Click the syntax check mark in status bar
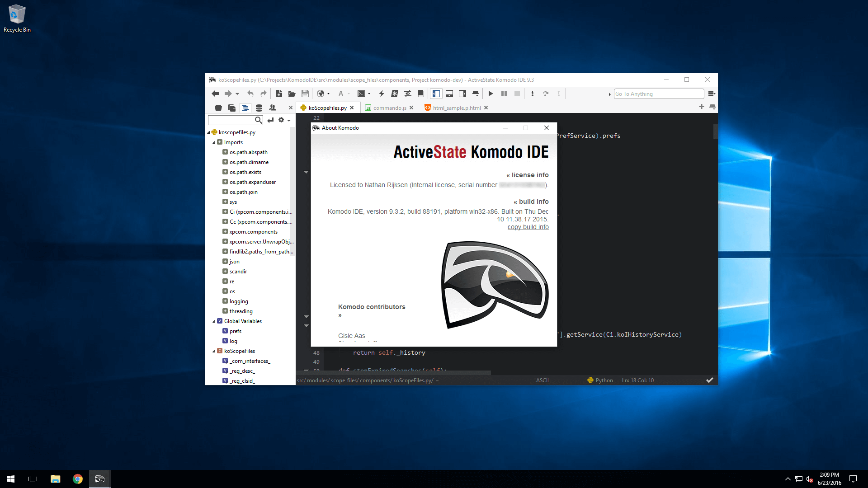Image resolution: width=868 pixels, height=488 pixels. (x=709, y=380)
